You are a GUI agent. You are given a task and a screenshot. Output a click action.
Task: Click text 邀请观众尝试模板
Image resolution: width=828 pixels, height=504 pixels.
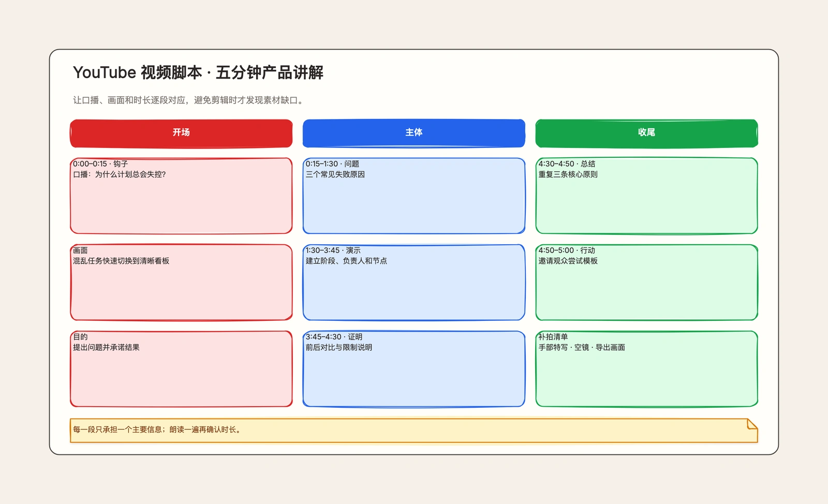click(568, 261)
